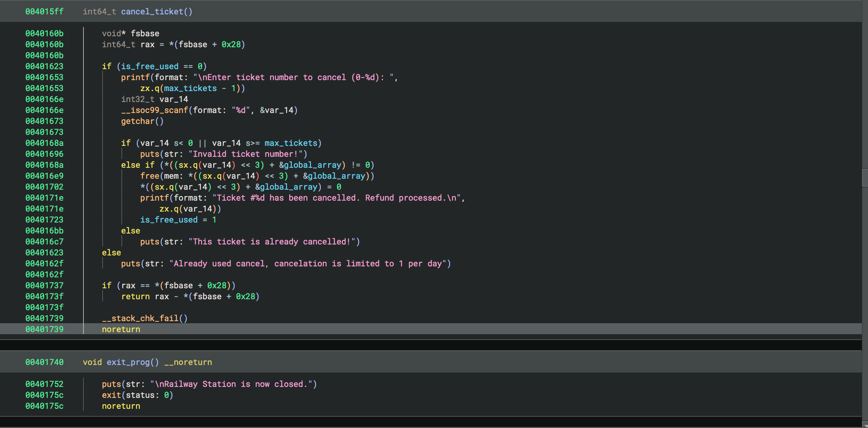Screen dimensions: 868x428
Task: Click the exit call with status 0
Action: click(111, 395)
